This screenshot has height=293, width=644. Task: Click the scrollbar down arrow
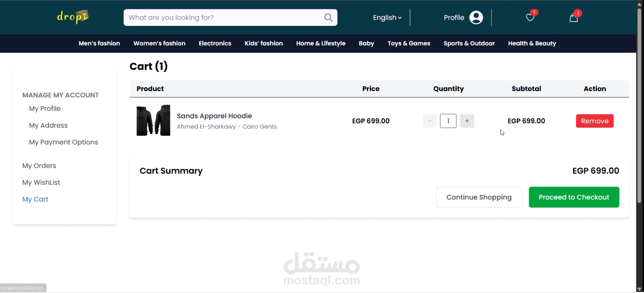coord(639,289)
